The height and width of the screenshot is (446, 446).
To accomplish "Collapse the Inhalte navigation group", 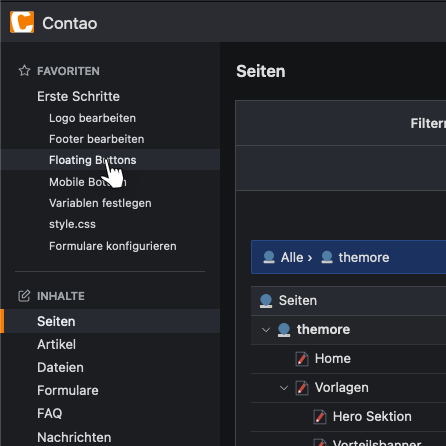I will point(61,296).
